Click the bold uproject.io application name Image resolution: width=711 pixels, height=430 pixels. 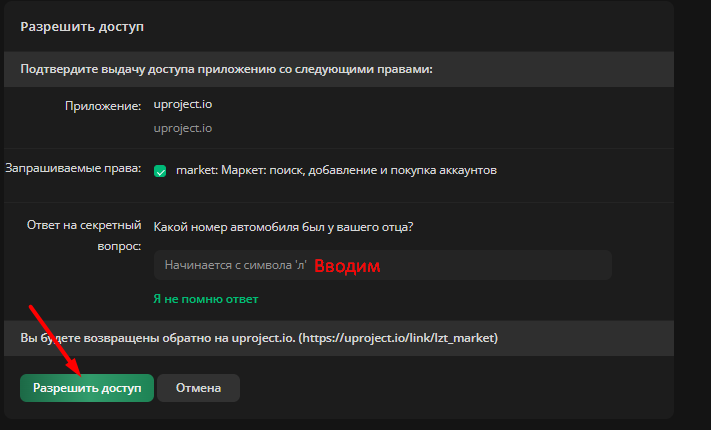click(183, 105)
